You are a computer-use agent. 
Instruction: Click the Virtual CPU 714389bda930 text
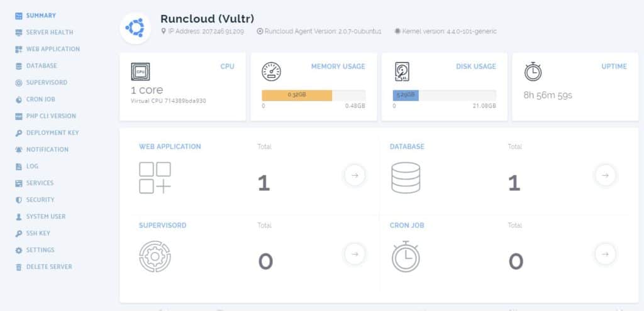point(169,101)
